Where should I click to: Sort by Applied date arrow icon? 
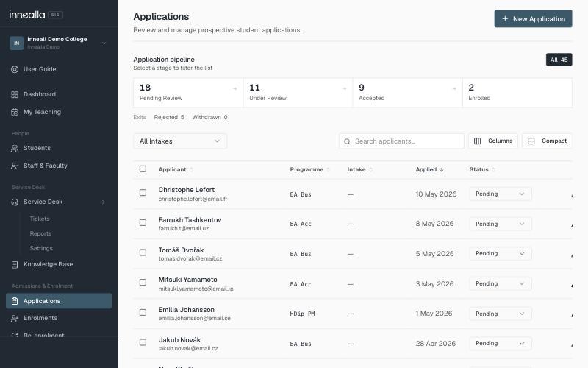pos(442,170)
